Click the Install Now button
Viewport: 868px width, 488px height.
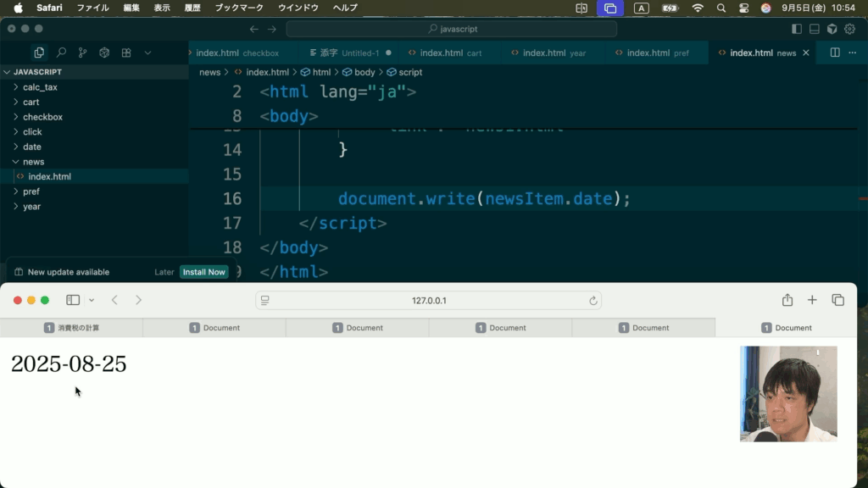point(203,272)
